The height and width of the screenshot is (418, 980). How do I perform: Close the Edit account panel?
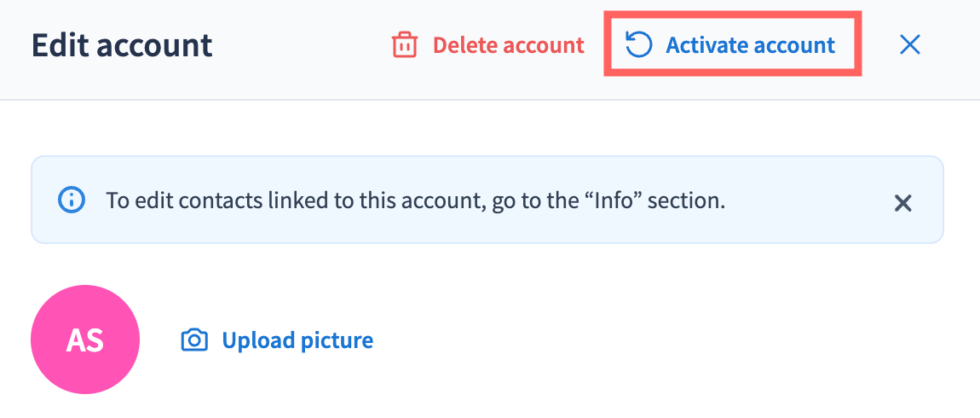coord(910,44)
